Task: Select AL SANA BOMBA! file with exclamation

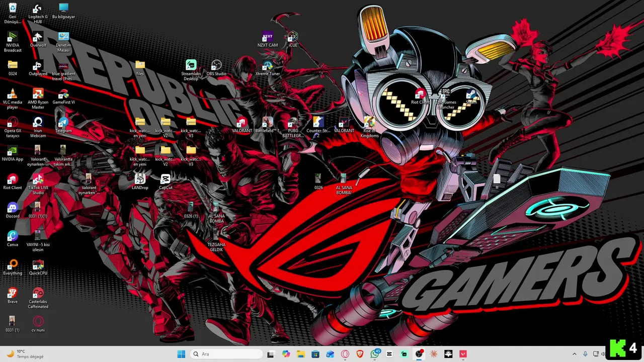Action: point(344,185)
